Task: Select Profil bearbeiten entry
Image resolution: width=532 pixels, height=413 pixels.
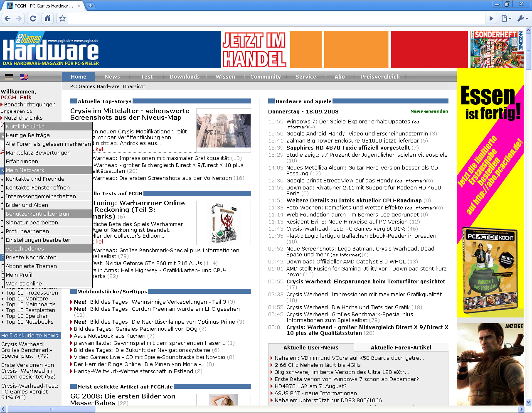Action: [48, 231]
